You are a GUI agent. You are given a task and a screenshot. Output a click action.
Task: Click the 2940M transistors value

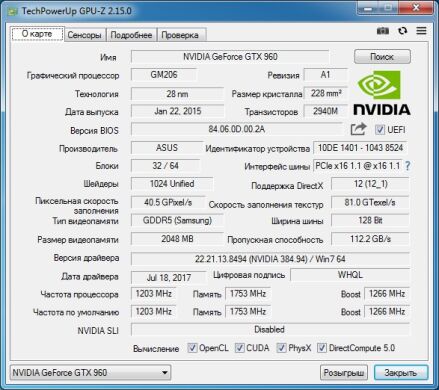[325, 111]
